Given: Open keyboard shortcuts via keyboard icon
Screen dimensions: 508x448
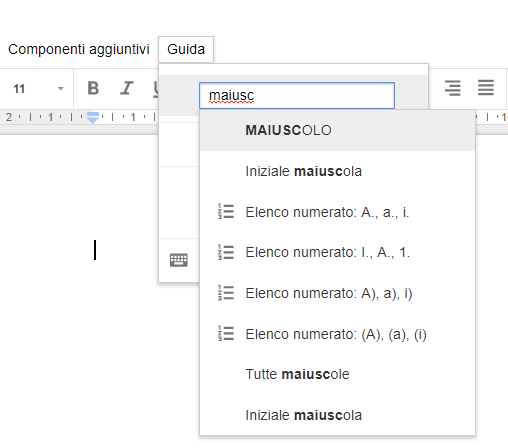Looking at the screenshot, I should (179, 260).
